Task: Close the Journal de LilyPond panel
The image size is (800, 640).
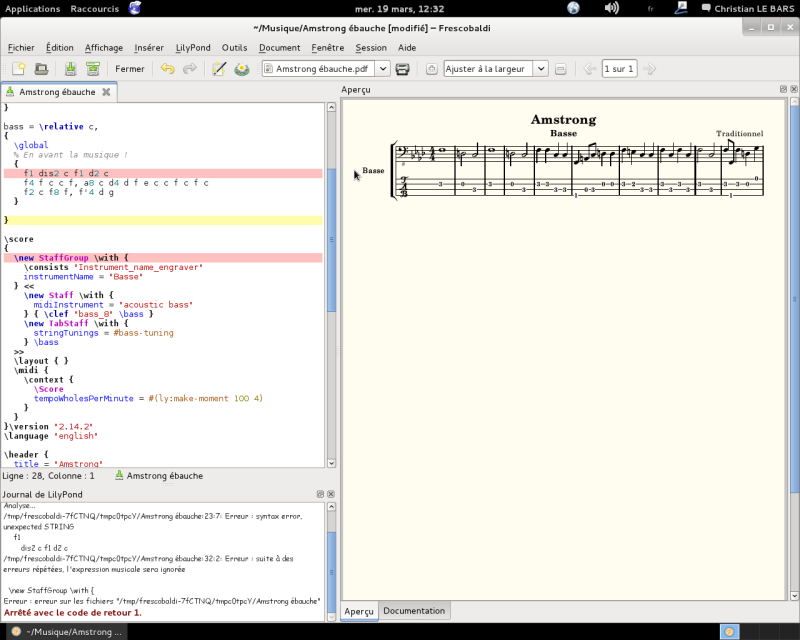Action: (x=333, y=495)
